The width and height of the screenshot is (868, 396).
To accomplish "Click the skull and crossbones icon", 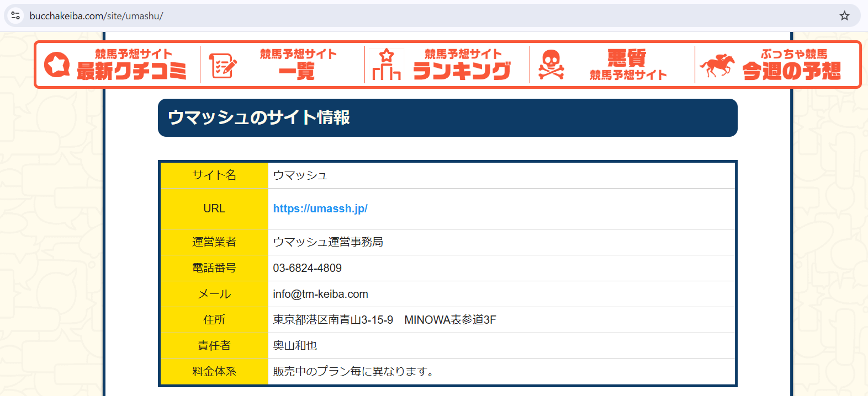I will coord(551,65).
